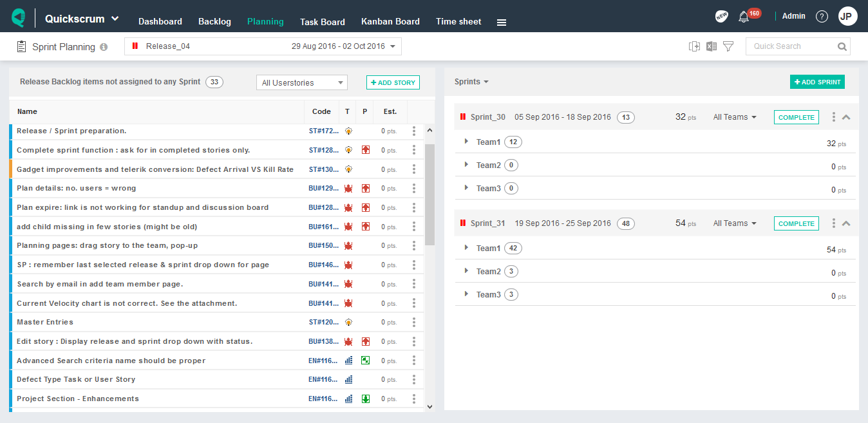Click the hamburger menu icon
This screenshot has width=868, height=423.
[x=502, y=21]
